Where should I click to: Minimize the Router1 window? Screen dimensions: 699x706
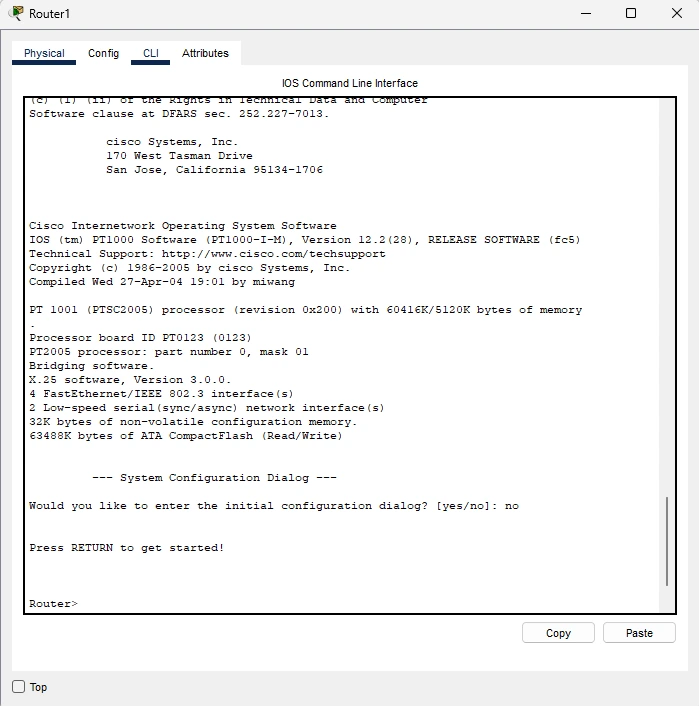tap(584, 13)
